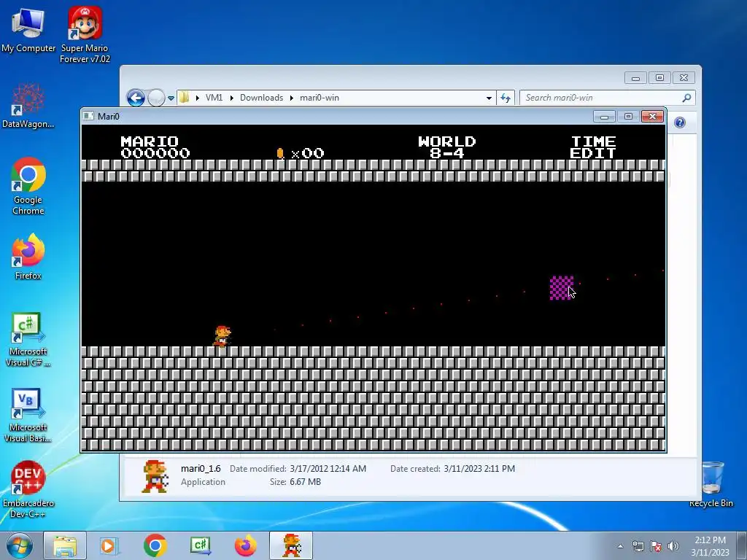Open the network tray icon

tap(638, 546)
